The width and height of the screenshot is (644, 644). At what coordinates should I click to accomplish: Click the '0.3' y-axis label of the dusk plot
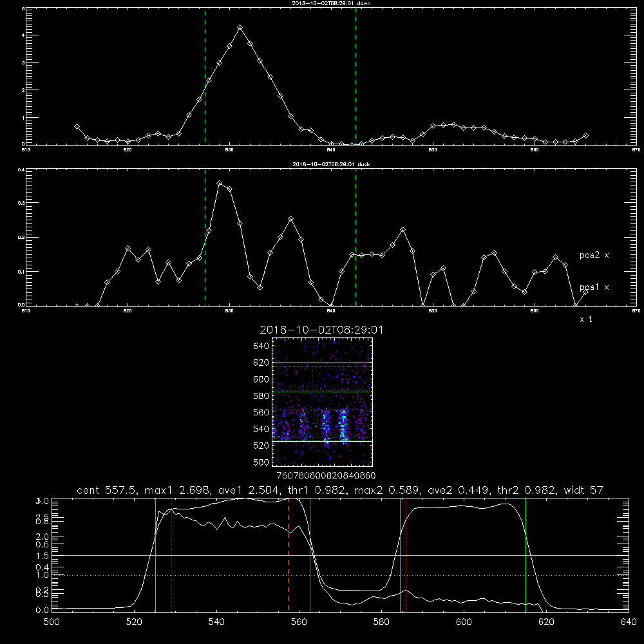21,202
